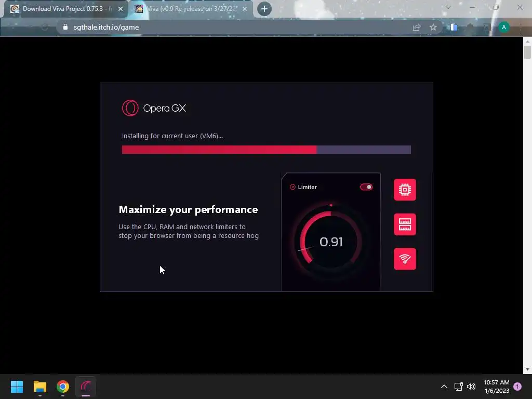The height and width of the screenshot is (399, 532).
Task: Click the installation progress bar
Action: click(267, 150)
